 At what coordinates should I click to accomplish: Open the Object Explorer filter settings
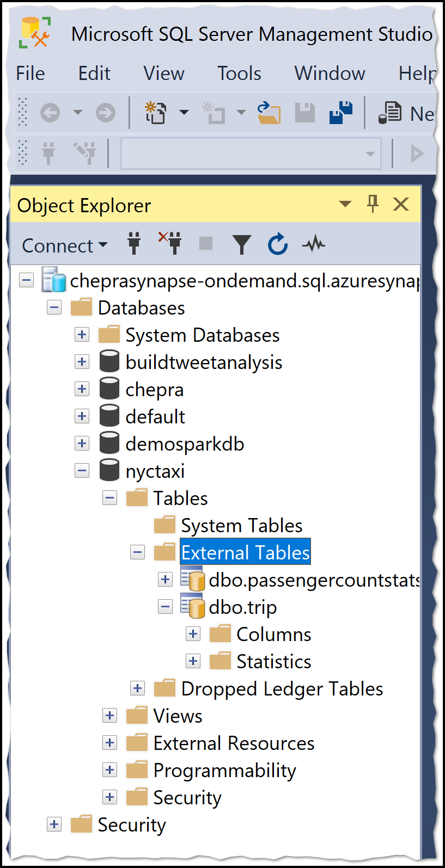(242, 244)
